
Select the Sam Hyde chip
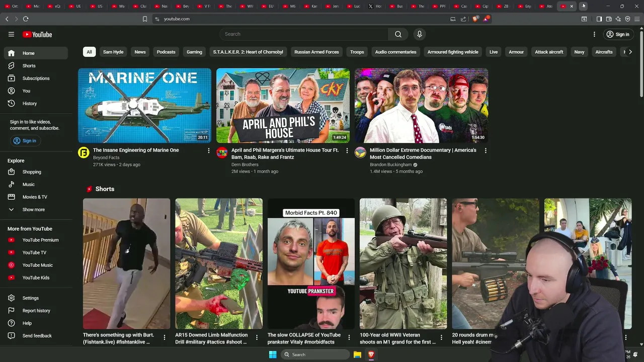click(113, 52)
